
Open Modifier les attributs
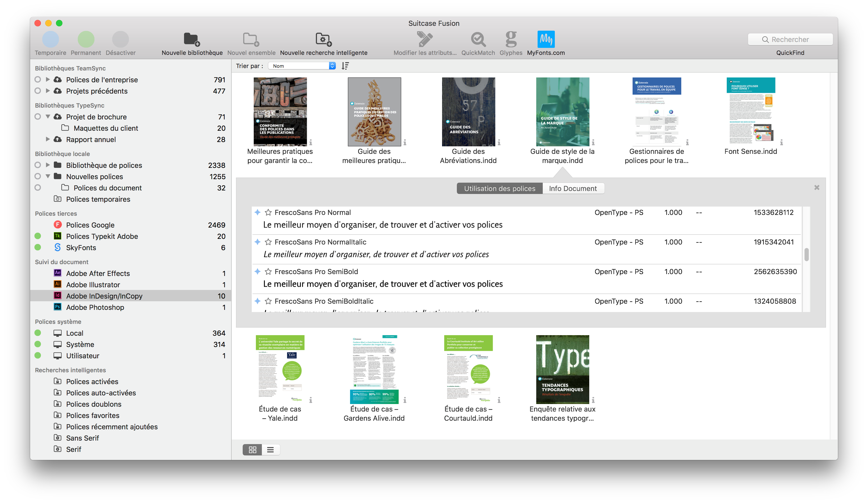coord(425,39)
